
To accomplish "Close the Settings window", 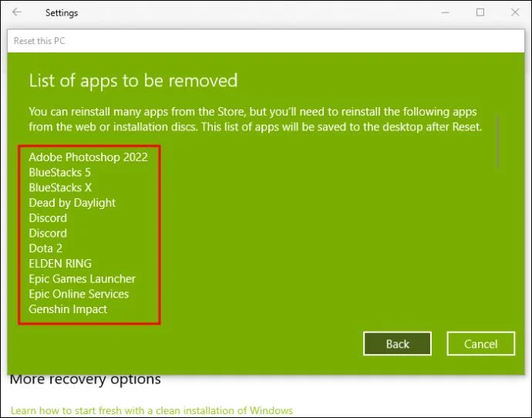I will click(515, 12).
